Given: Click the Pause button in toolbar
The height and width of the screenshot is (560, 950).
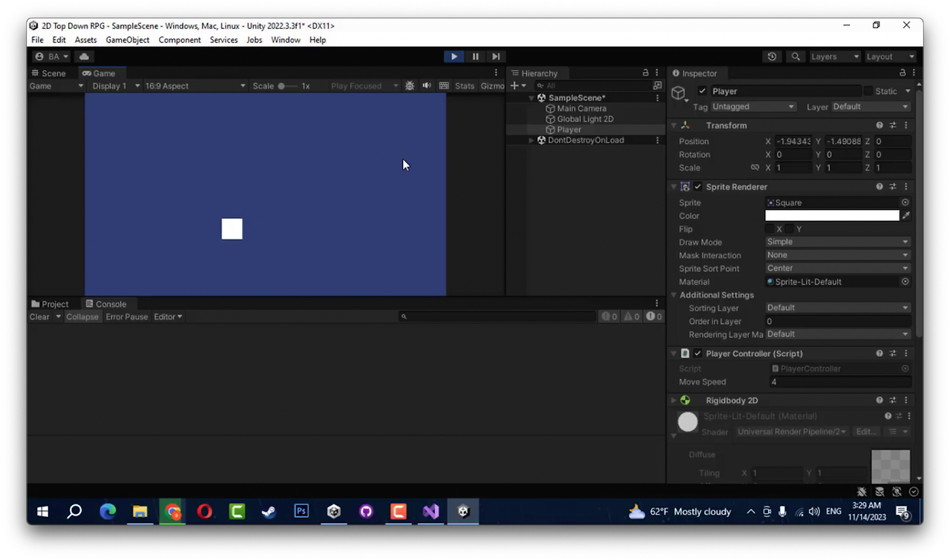Looking at the screenshot, I should [x=475, y=56].
